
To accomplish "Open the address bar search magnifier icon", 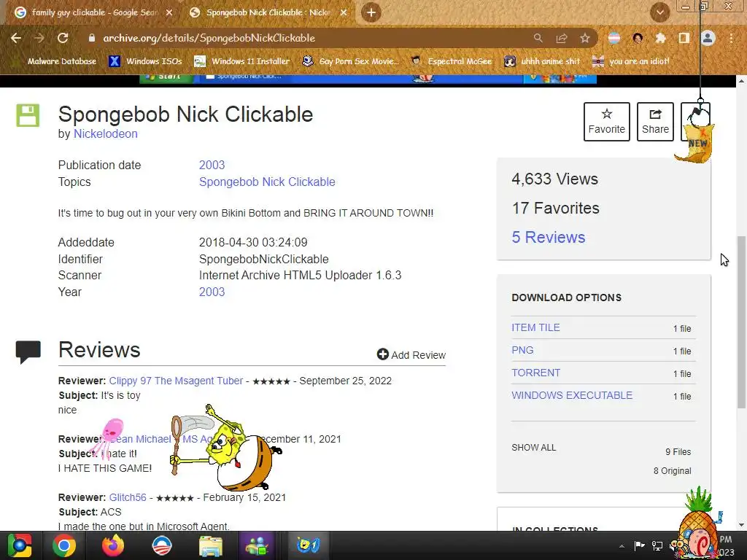I will click(538, 38).
